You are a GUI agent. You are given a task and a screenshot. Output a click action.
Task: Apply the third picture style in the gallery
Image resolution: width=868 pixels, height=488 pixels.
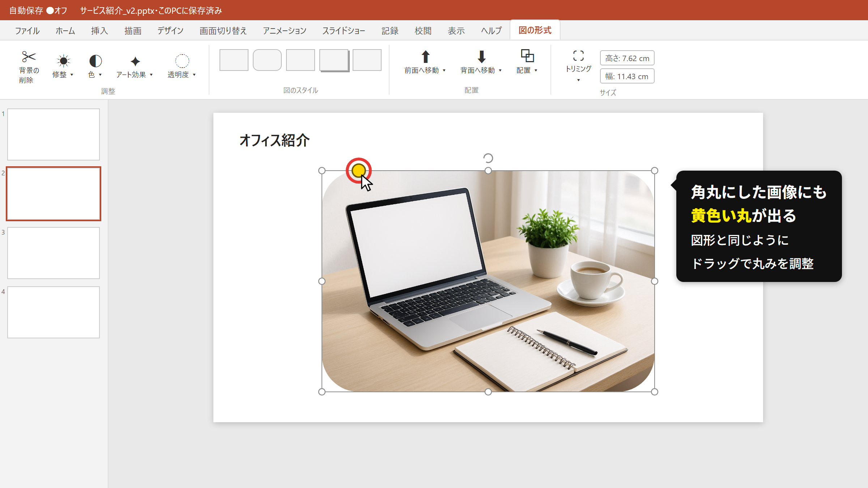click(x=301, y=60)
